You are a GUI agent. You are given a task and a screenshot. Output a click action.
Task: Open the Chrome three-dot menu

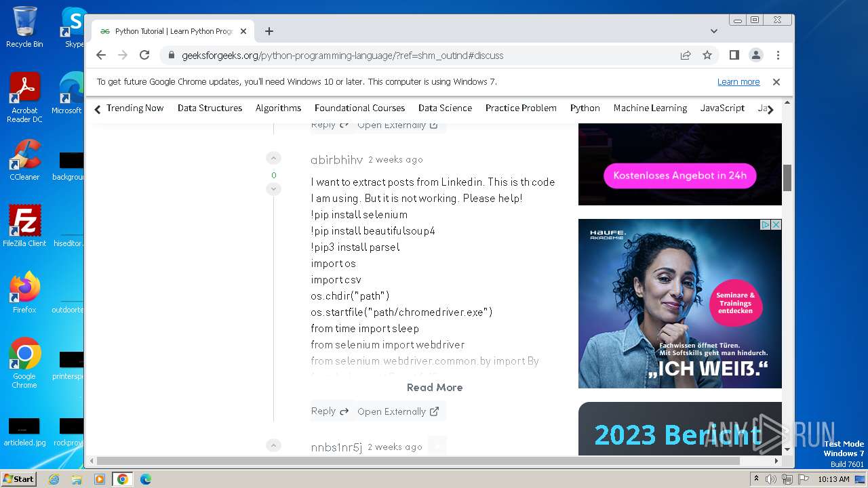pyautogui.click(x=778, y=56)
